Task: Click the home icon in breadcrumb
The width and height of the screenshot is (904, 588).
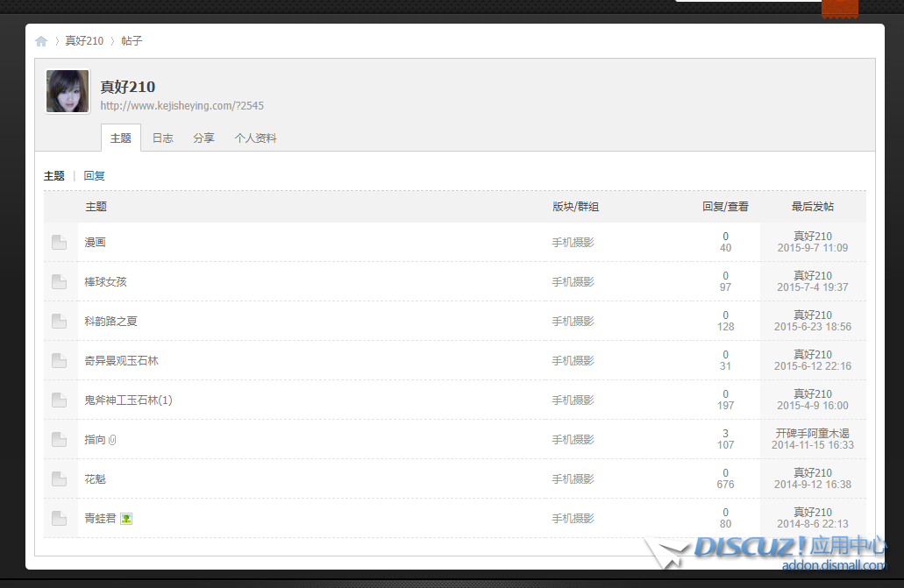Action: tap(41, 41)
